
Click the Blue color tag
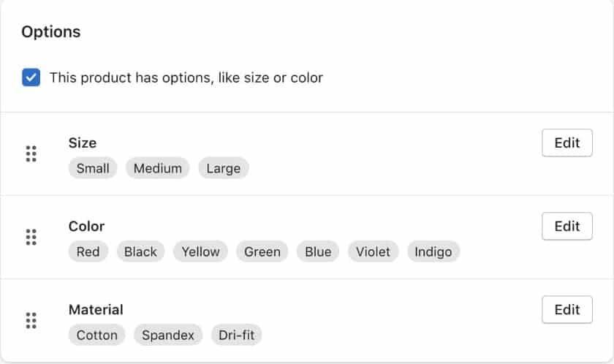[x=318, y=251]
